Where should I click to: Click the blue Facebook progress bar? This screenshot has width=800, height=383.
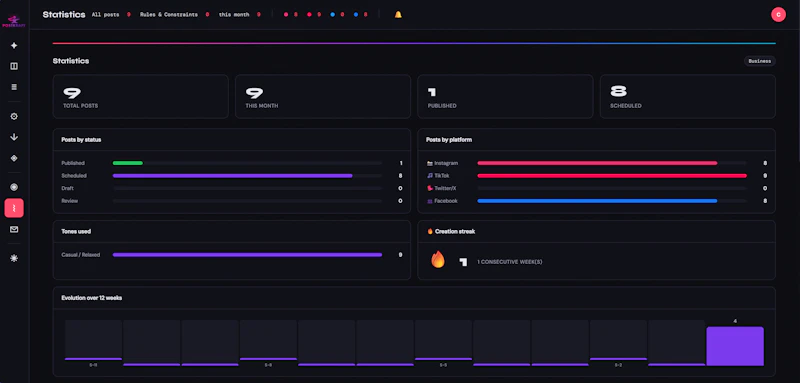pos(597,201)
